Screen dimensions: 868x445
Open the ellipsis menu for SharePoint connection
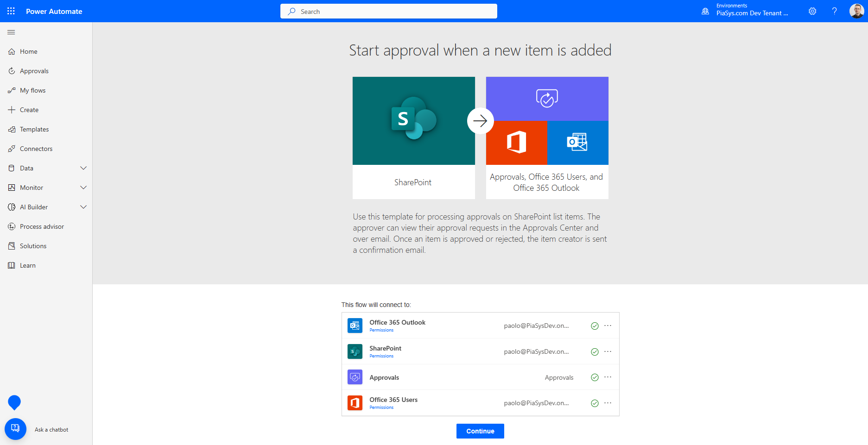(608, 351)
